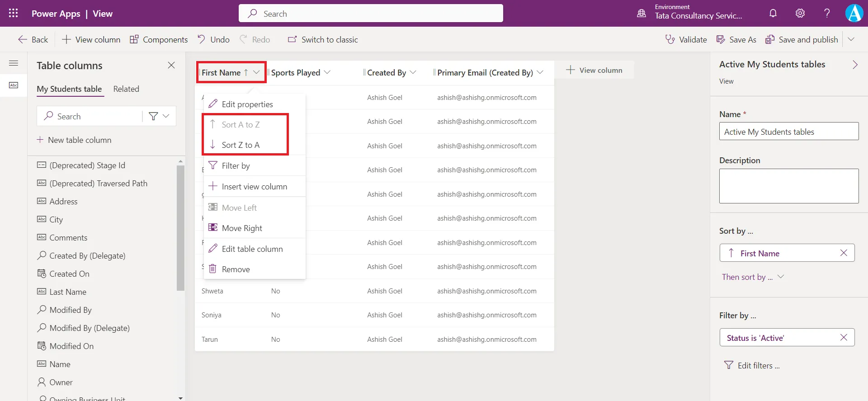868x401 pixels.
Task: Click the Edit filters link
Action: 758,366
